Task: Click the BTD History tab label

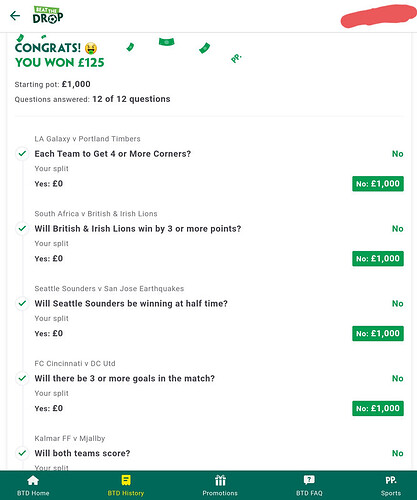Action: point(126,493)
